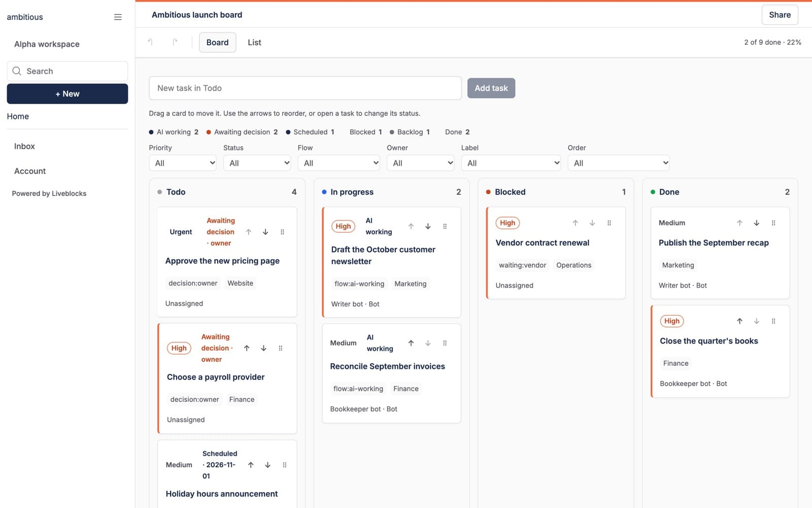Image resolution: width=812 pixels, height=508 pixels.
Task: Click 'AI working 2' status chip
Action: coord(174,132)
